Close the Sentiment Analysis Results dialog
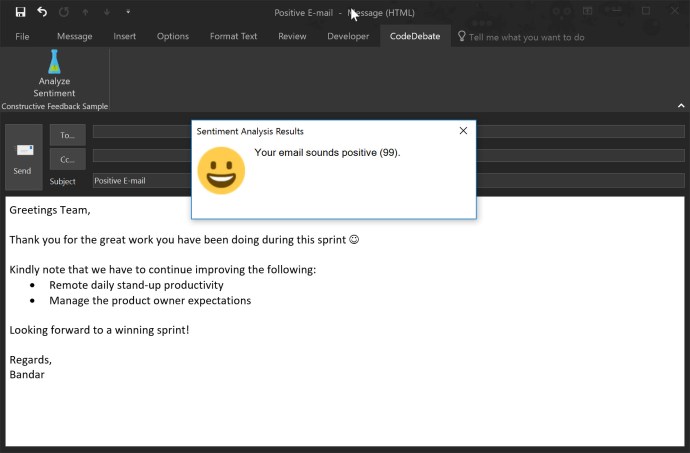690x453 pixels. [463, 131]
